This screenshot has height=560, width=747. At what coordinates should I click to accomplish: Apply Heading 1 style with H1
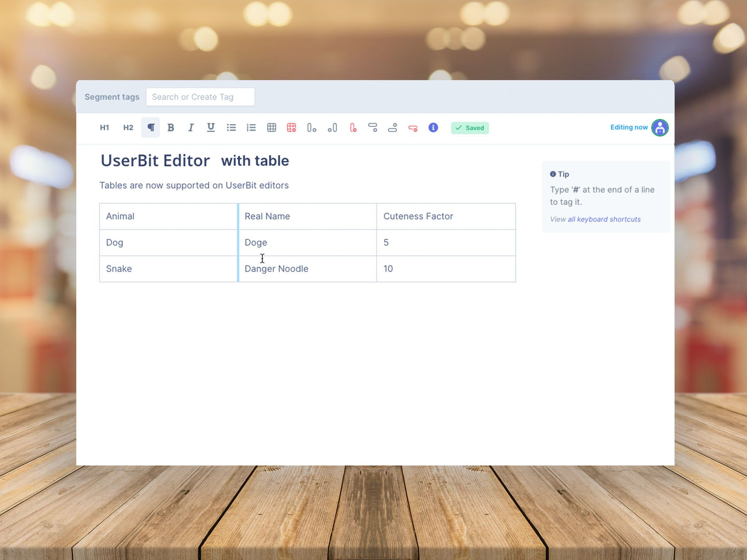click(104, 128)
